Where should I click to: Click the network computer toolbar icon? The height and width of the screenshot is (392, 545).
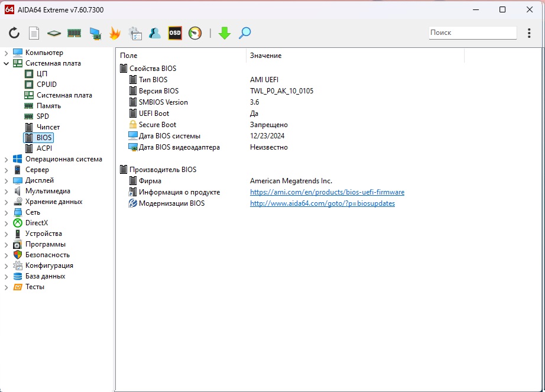coord(95,33)
